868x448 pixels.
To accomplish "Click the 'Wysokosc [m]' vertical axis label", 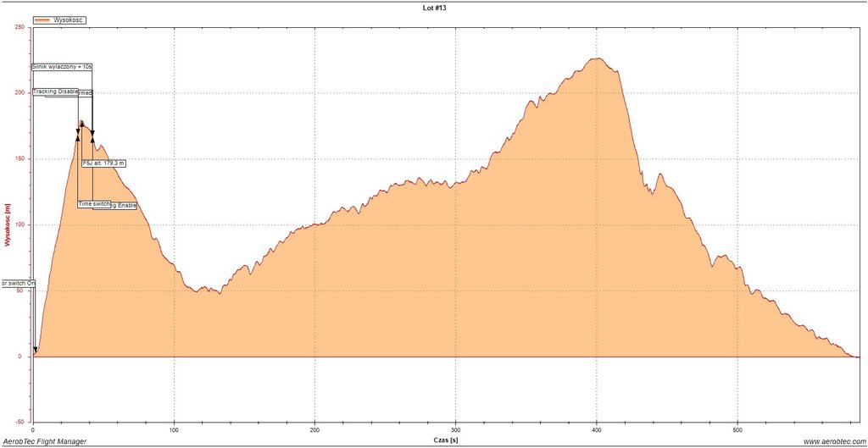I will 7,224.
